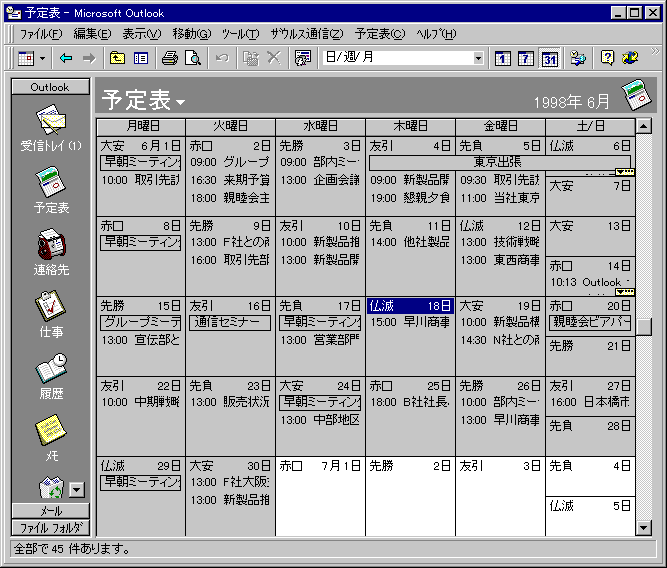Screen dimensions: 667x568
Task: Open 受信トレイ (1) inbox shortcut
Action: (x=51, y=128)
